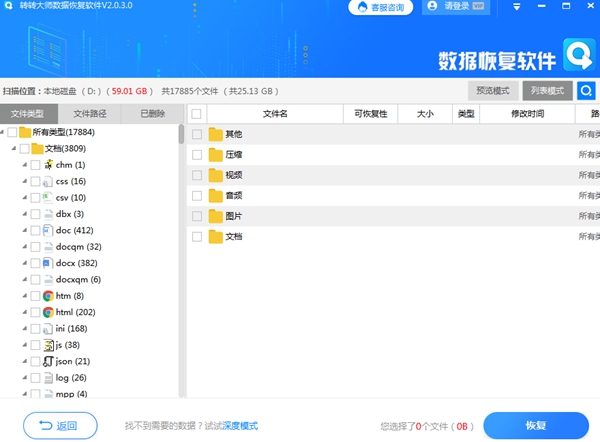
Task: Click the Chrome icon for html
Action: coord(48,313)
